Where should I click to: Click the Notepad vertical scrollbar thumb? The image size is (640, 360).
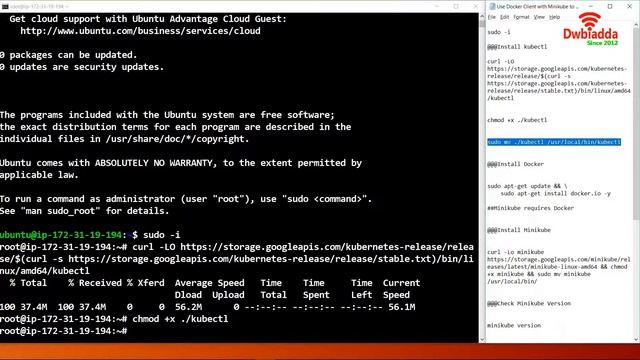[636, 124]
